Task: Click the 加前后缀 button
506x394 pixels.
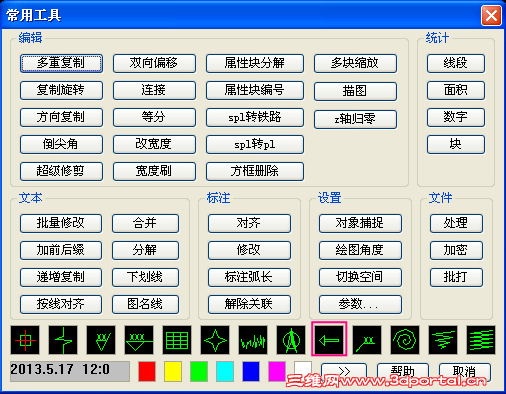Action: tap(61, 250)
